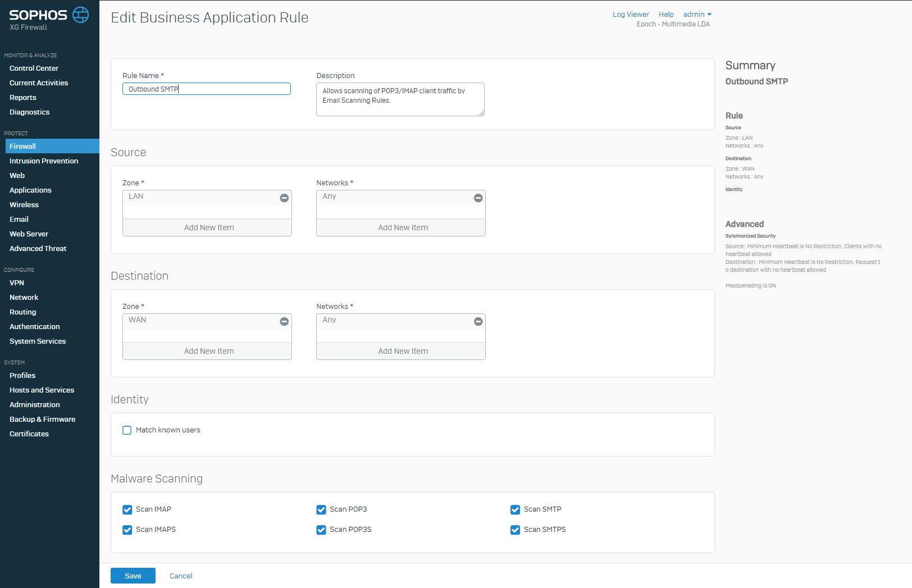Viewport: 912px width, 588px height.
Task: Remove WAN from Destination Zone list
Action: pos(284,321)
